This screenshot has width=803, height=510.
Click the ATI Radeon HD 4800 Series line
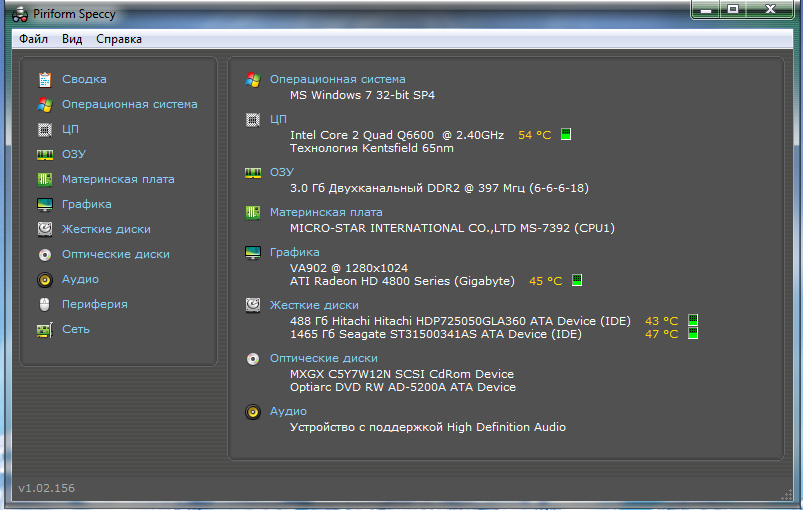coord(403,282)
